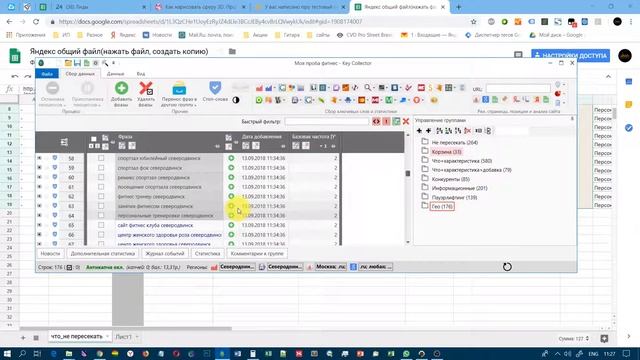Tick the checkbox for row 59
Image resolution: width=640 pixels, height=360 pixels.
[x=101, y=168]
